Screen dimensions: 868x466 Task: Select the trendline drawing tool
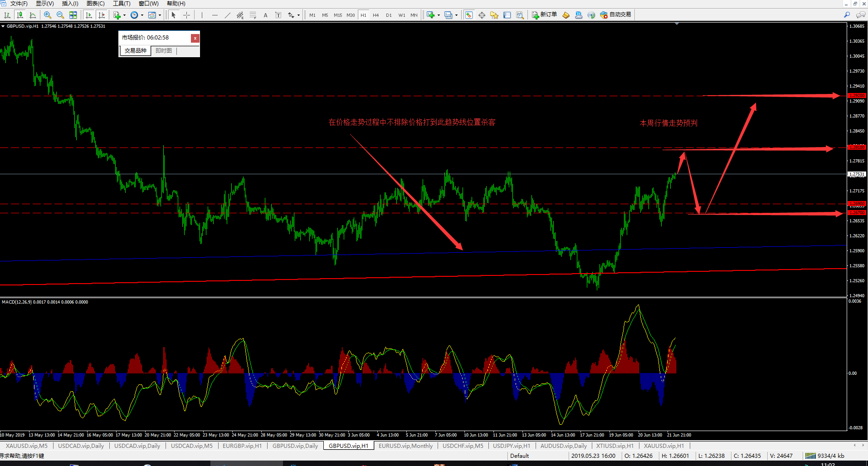228,15
